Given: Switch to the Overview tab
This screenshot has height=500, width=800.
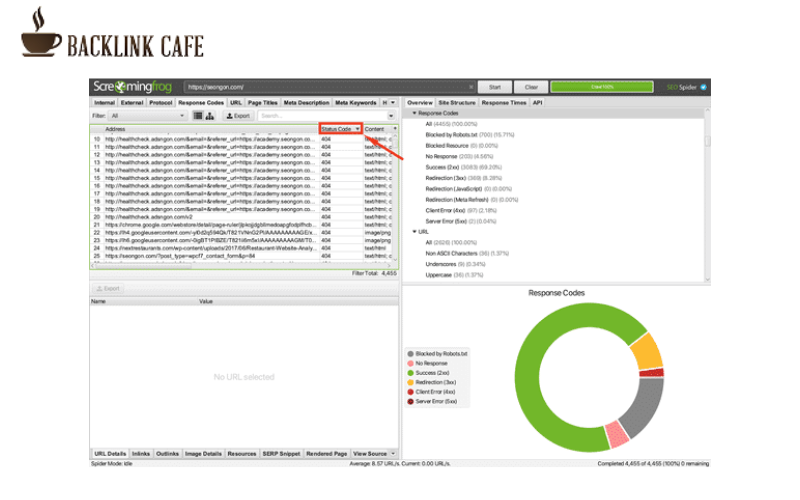Looking at the screenshot, I should pyautogui.click(x=420, y=103).
